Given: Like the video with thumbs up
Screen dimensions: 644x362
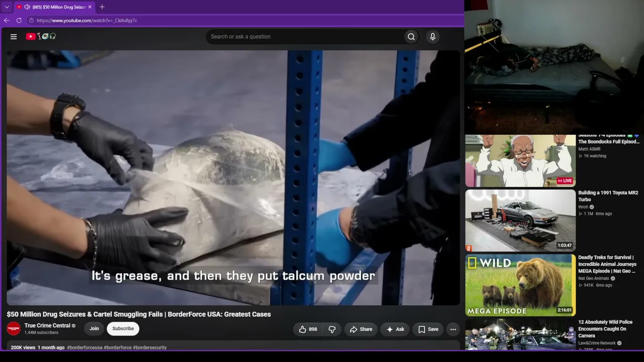Looking at the screenshot, I should coord(308,329).
